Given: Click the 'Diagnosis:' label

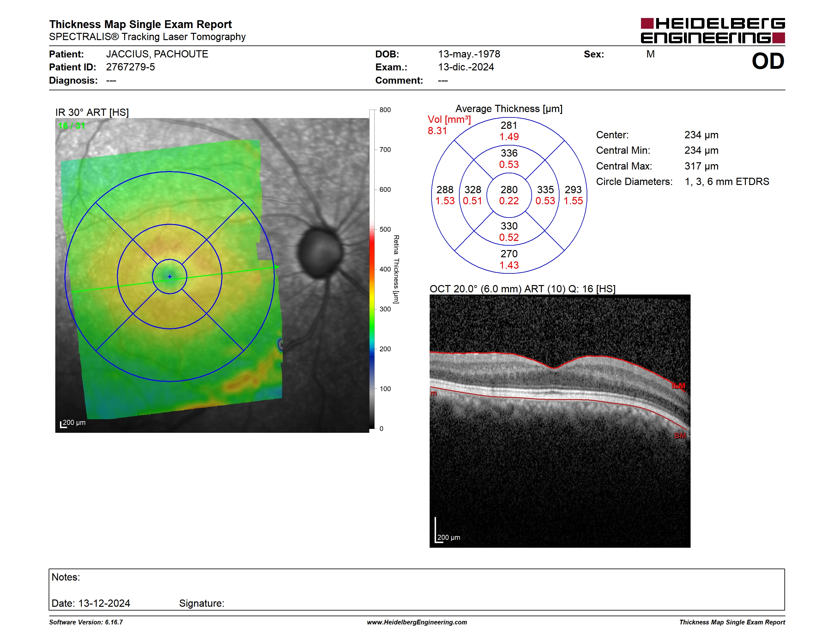Looking at the screenshot, I should (x=73, y=80).
